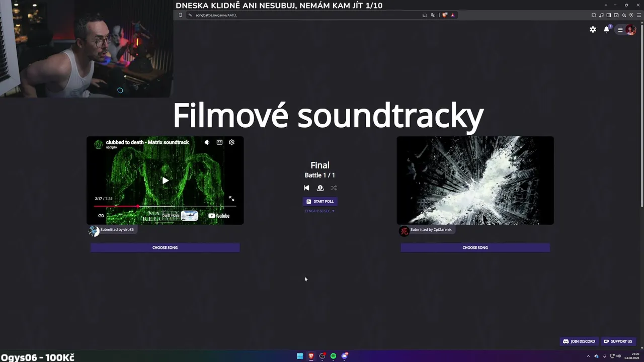This screenshot has width=644, height=362.
Task: Play the clubbed to death Matrix video
Action: click(x=165, y=180)
